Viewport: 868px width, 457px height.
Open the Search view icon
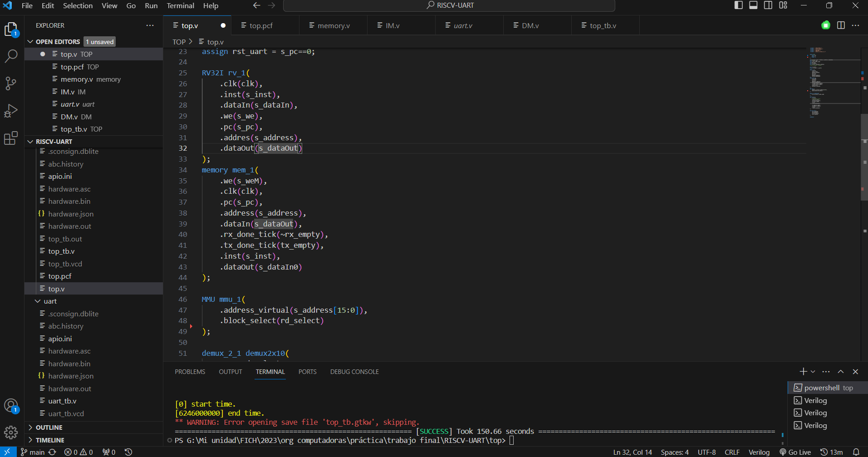point(11,56)
